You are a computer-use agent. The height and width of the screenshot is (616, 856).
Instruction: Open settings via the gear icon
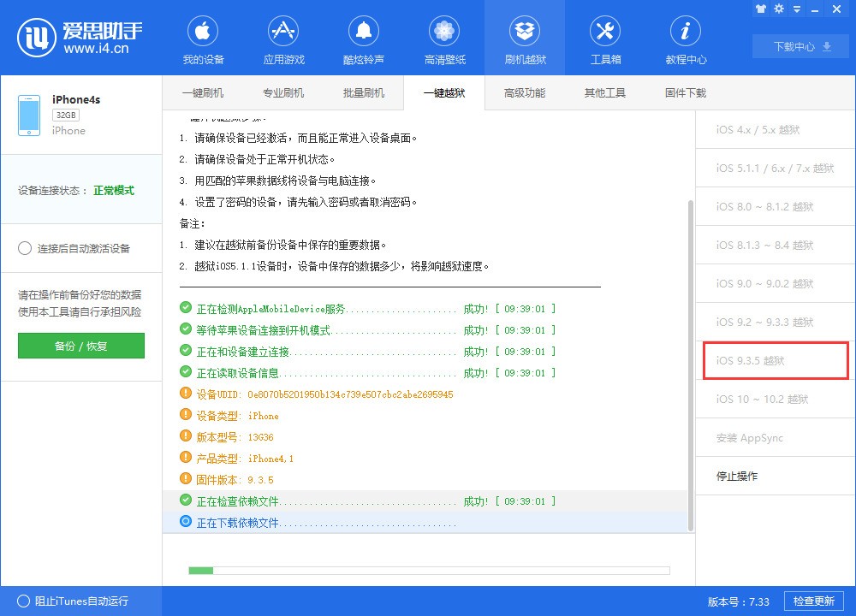click(x=779, y=9)
